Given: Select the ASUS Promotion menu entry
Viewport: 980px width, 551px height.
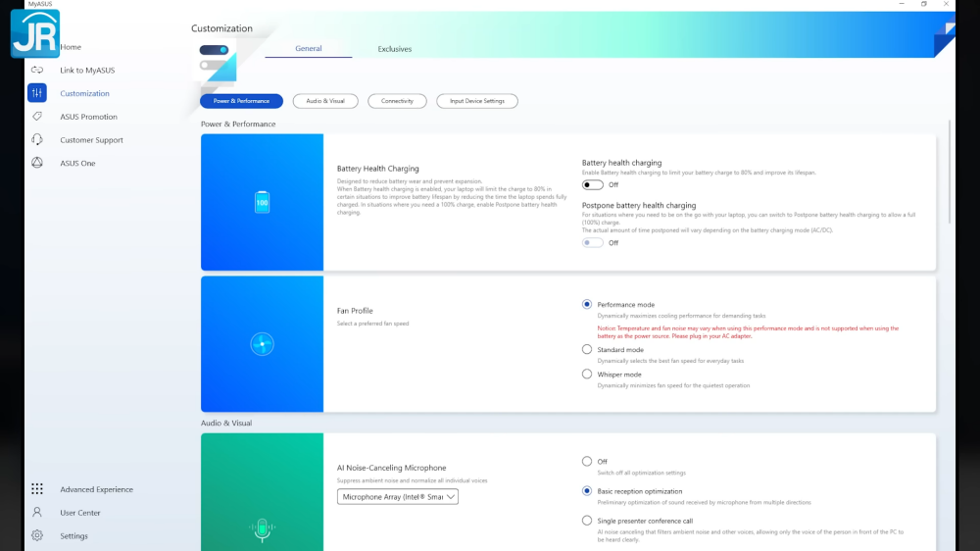Looking at the screenshot, I should pyautogui.click(x=89, y=117).
